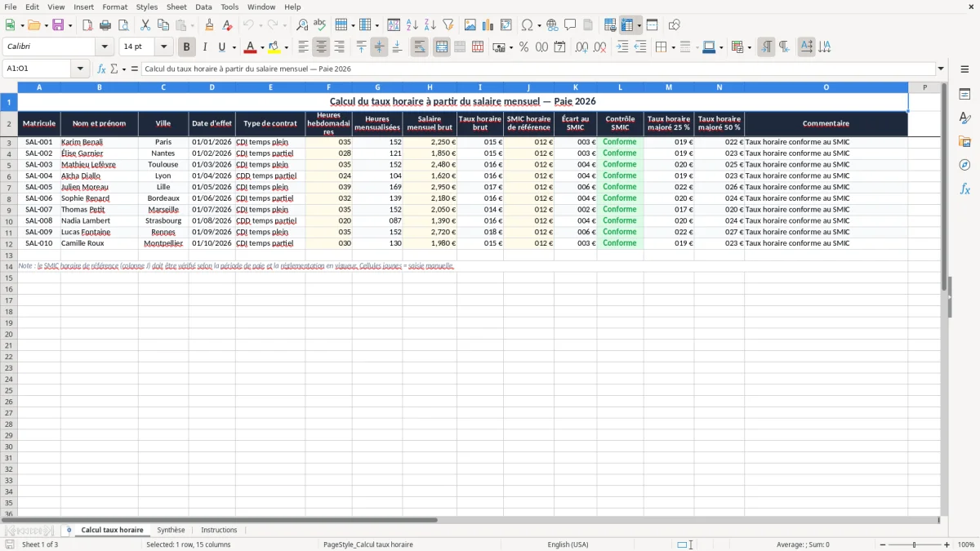Click the Spelling check icon
980x551 pixels.
(x=320, y=25)
